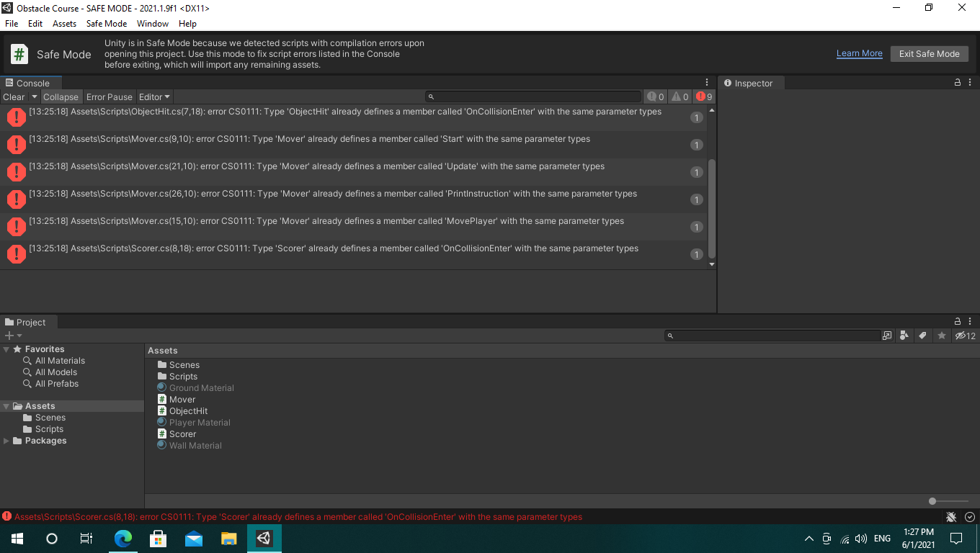Image resolution: width=980 pixels, height=553 pixels.
Task: Open the Editor dropdown in Console
Action: click(x=154, y=97)
